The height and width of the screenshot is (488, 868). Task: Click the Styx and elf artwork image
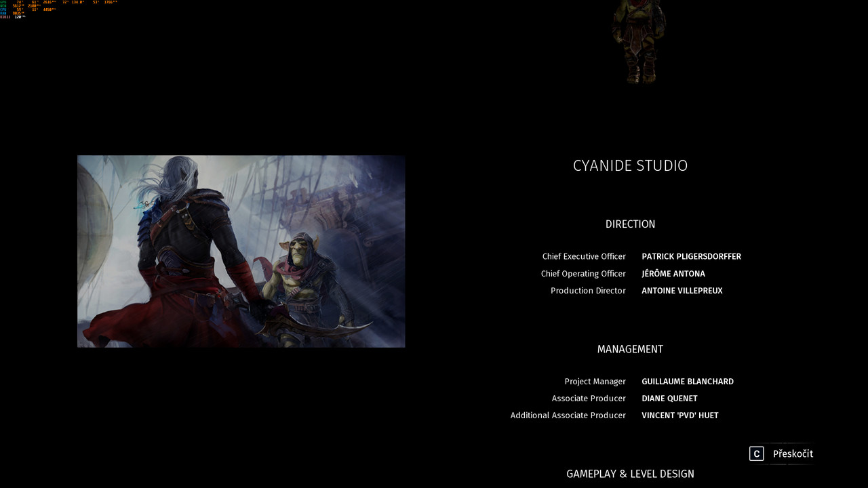(241, 251)
